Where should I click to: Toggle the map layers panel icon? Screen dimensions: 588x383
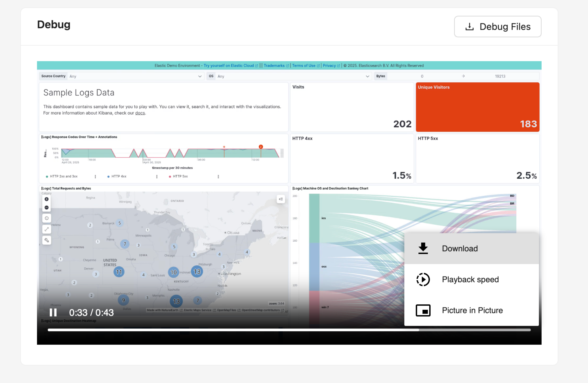pyautogui.click(x=281, y=199)
